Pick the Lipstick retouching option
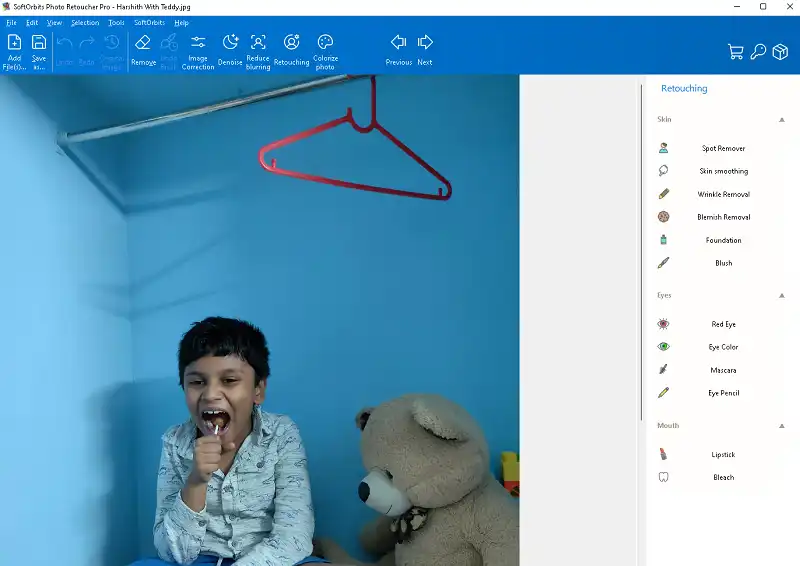Screen dimensions: 800x566 [x=722, y=454]
